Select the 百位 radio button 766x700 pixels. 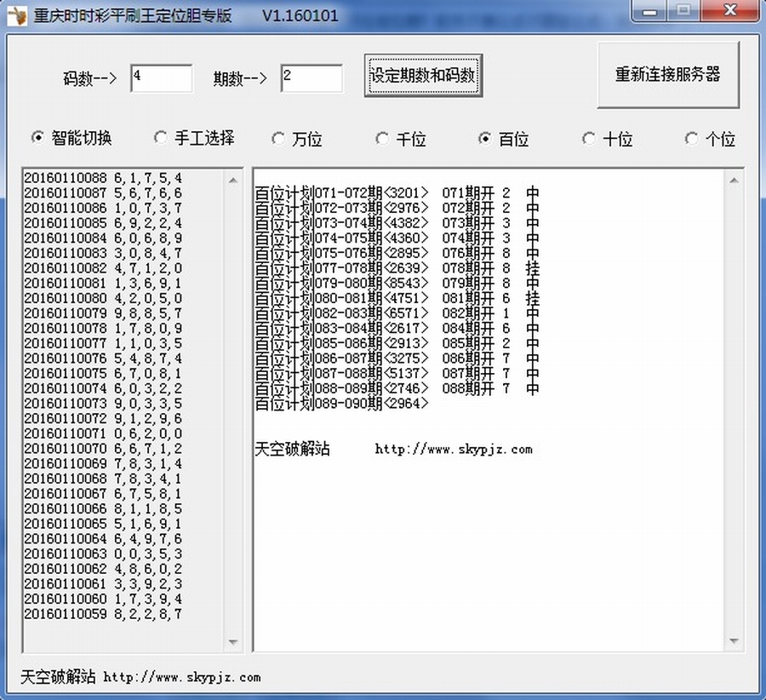485,139
